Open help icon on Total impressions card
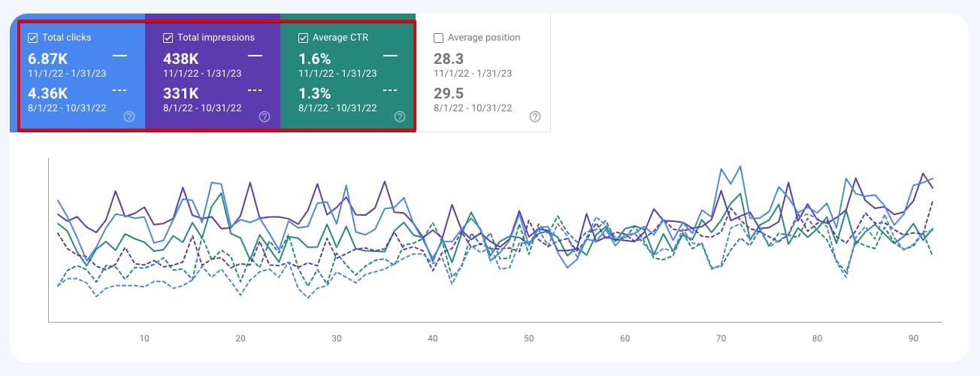Screen dimensions: 980x376 point(265,117)
